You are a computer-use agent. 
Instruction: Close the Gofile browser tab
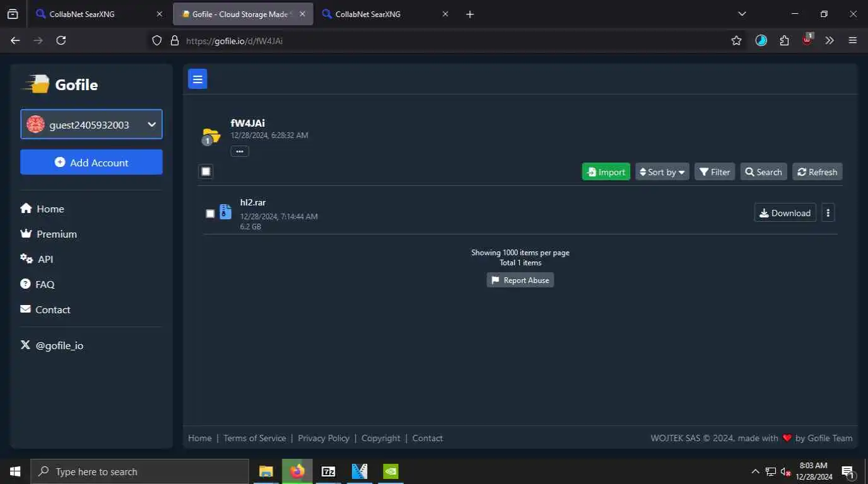tap(302, 14)
